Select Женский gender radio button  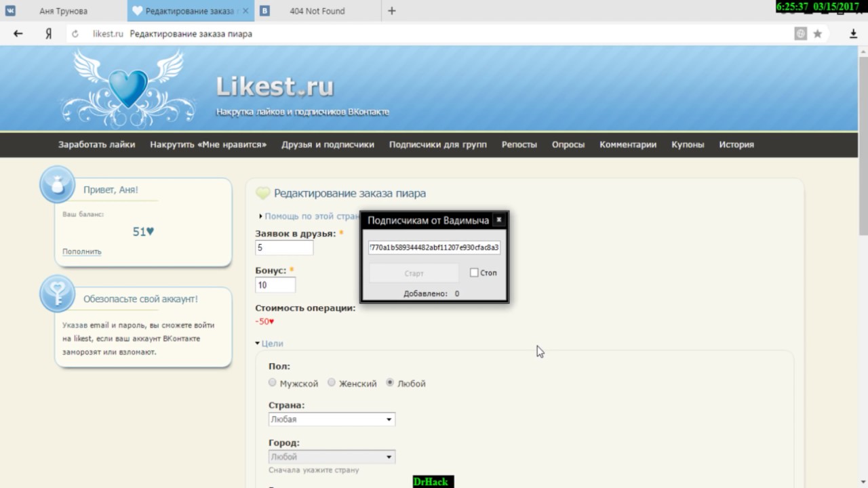tap(332, 383)
